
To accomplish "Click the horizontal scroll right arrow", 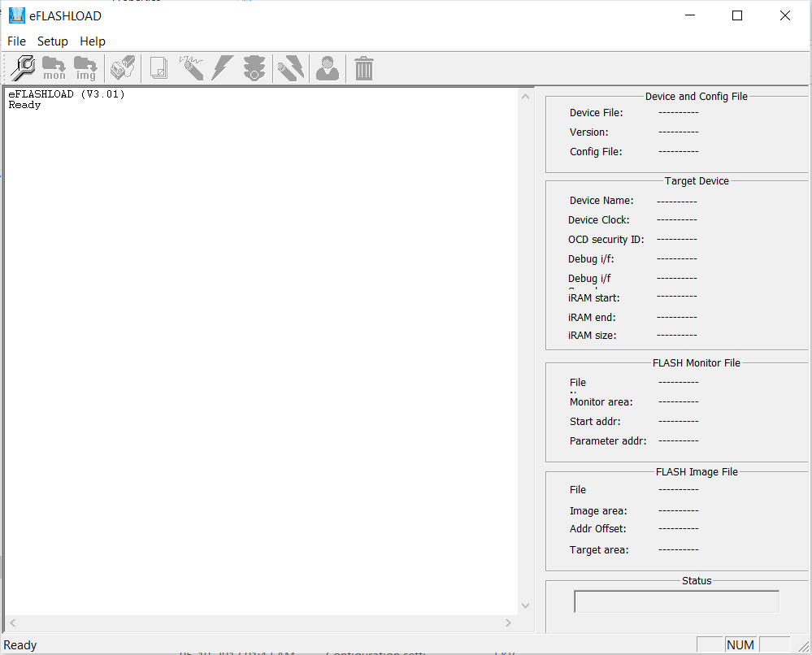I will point(508,622).
